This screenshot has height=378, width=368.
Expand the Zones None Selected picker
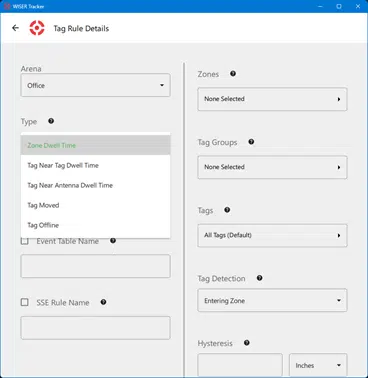pos(272,99)
